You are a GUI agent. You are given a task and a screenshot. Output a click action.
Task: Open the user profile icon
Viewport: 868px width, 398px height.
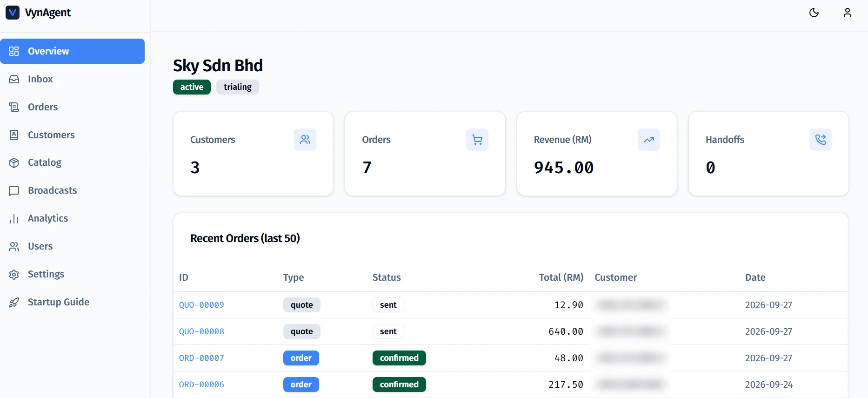point(848,13)
